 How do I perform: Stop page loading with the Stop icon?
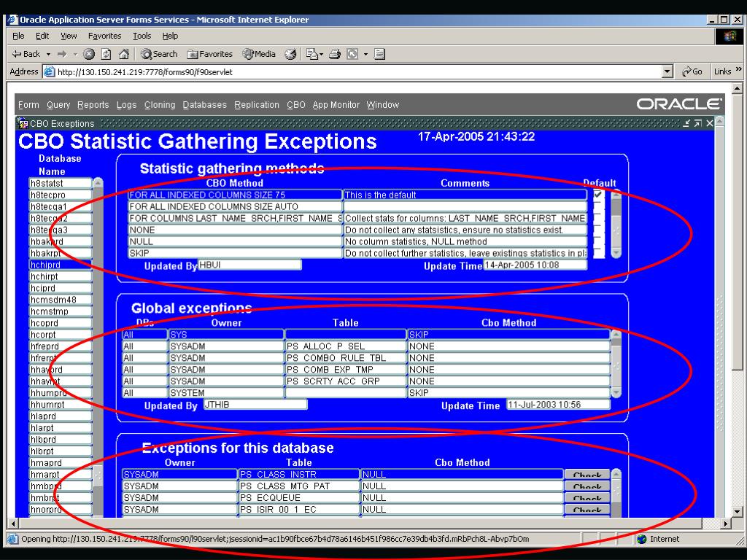(88, 54)
